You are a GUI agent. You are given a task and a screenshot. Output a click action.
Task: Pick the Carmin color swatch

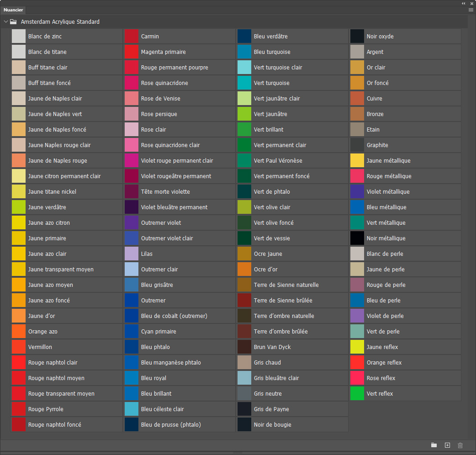pyautogui.click(x=132, y=37)
